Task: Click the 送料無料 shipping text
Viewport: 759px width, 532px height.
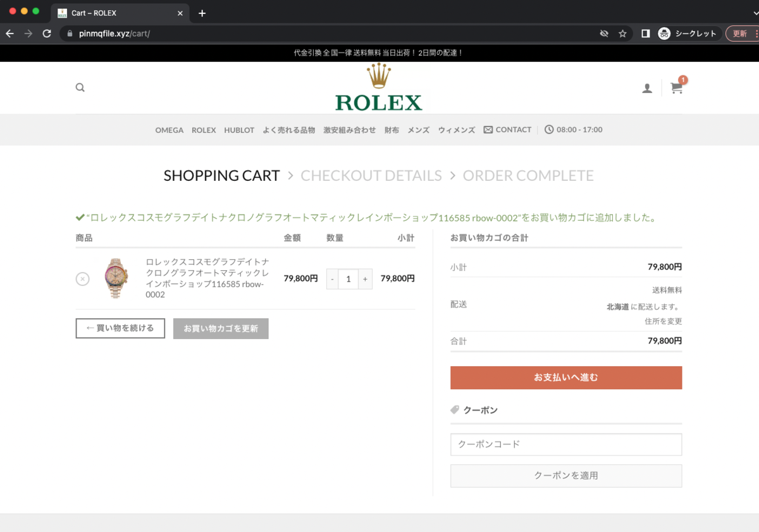Action: pyautogui.click(x=667, y=290)
